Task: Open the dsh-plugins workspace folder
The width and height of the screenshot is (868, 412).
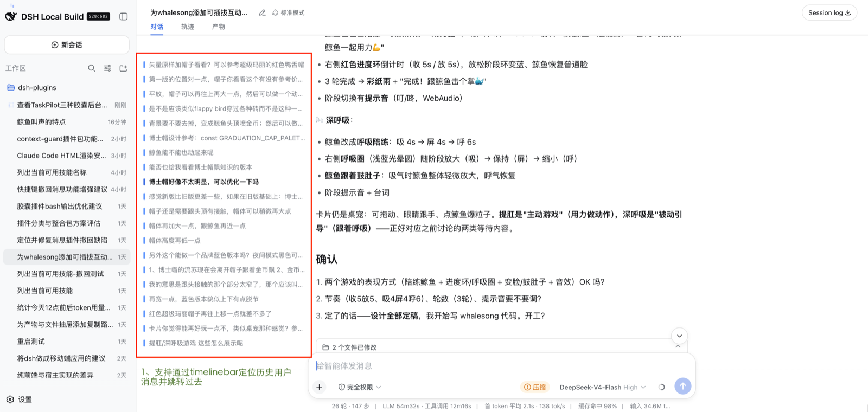Action: 67,88
